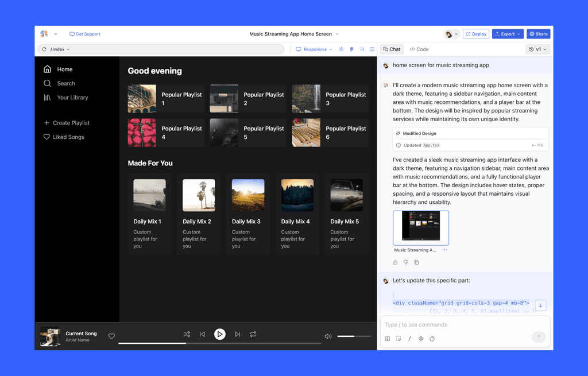Open the Responsive viewport dropdown
This screenshot has height=376, width=588.
(x=314, y=49)
